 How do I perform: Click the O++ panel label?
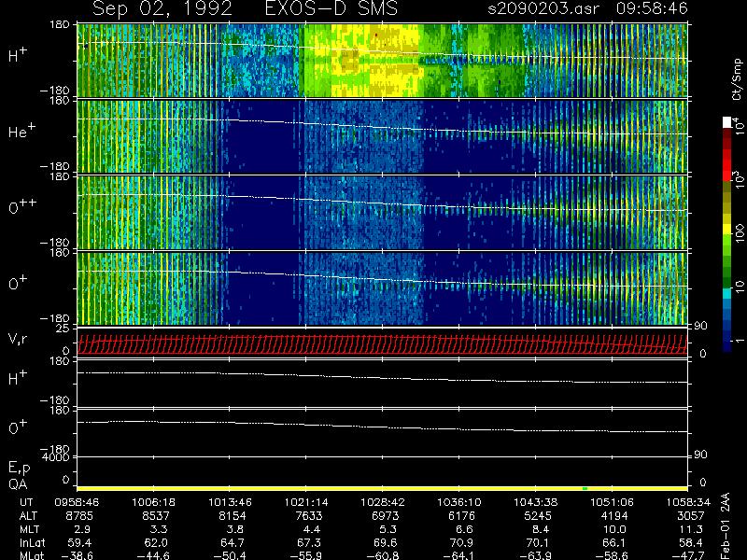21,207
